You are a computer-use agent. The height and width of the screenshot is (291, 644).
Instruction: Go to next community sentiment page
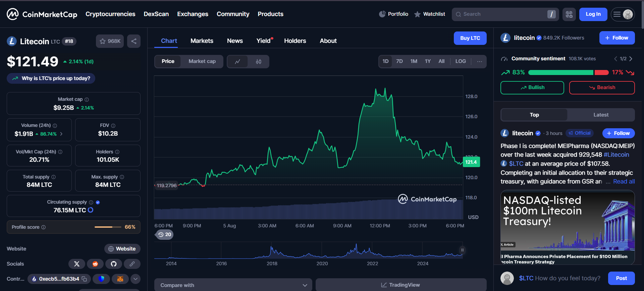click(631, 59)
